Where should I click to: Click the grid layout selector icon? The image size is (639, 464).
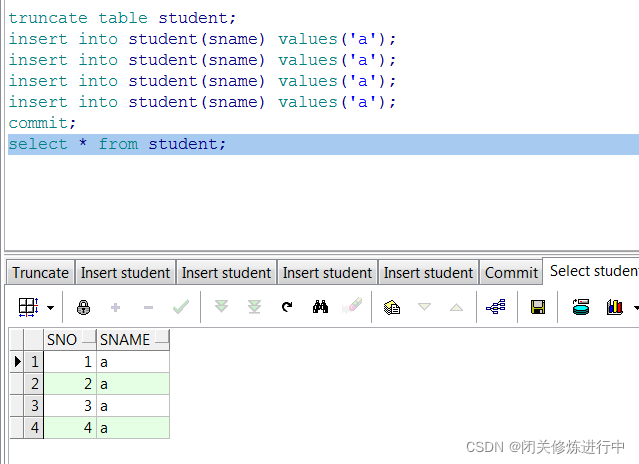click(x=29, y=307)
